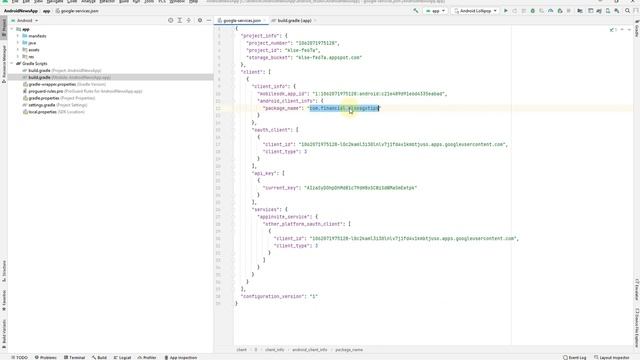This screenshot has width=640, height=360.
Task: Click Select Opened File target icon
Action: (x=171, y=20)
